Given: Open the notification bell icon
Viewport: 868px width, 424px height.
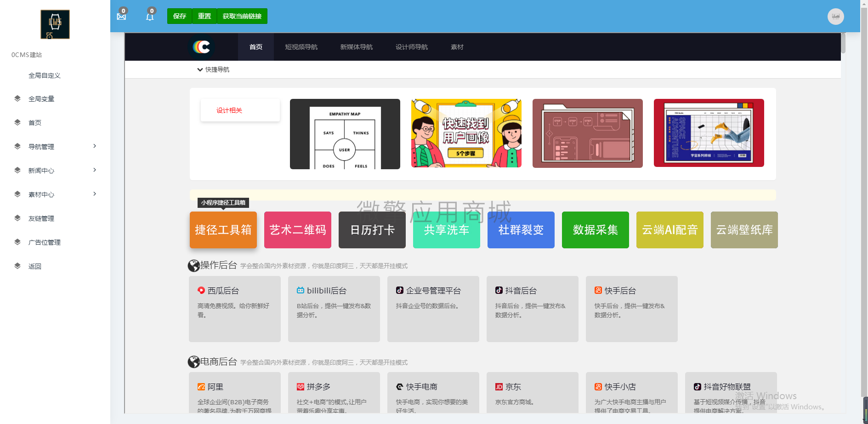Looking at the screenshot, I should point(150,17).
